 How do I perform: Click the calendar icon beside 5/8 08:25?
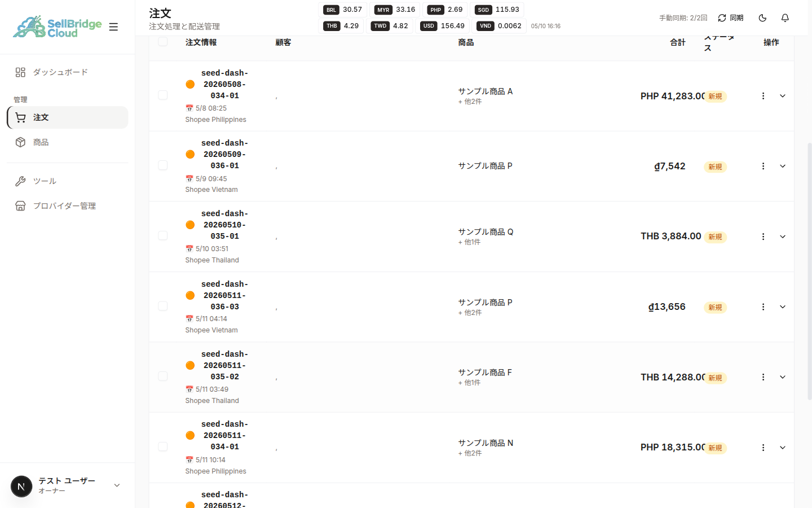tap(189, 108)
